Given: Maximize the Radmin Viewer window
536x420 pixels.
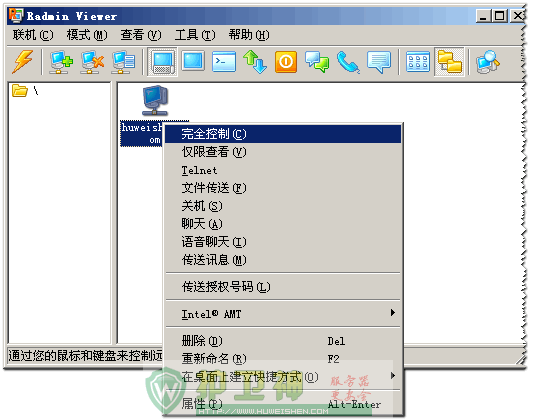Looking at the screenshot, I should 499,16.
